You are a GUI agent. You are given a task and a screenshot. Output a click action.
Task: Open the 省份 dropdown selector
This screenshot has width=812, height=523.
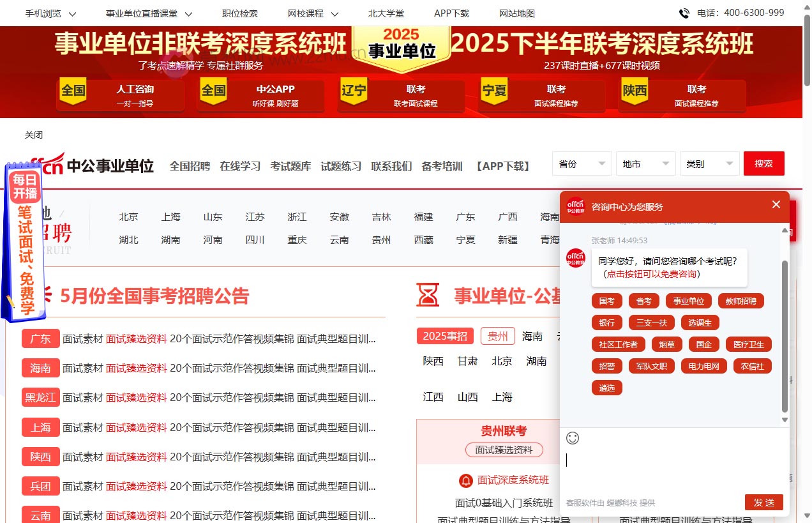581,163
